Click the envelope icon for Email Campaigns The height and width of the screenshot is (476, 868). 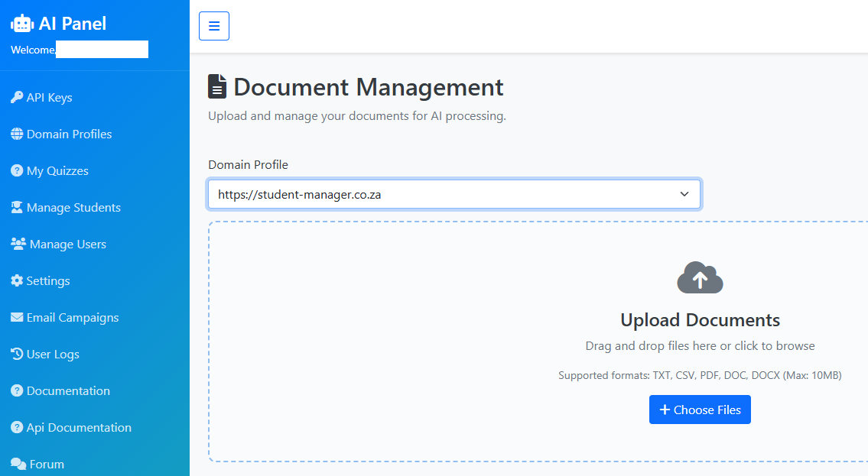click(x=17, y=318)
